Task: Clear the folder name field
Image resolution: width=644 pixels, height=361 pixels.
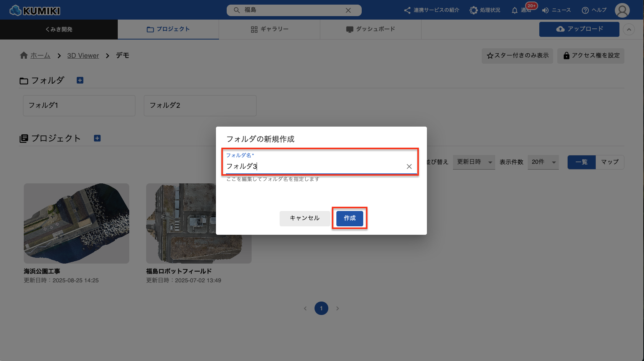Action: [409, 166]
